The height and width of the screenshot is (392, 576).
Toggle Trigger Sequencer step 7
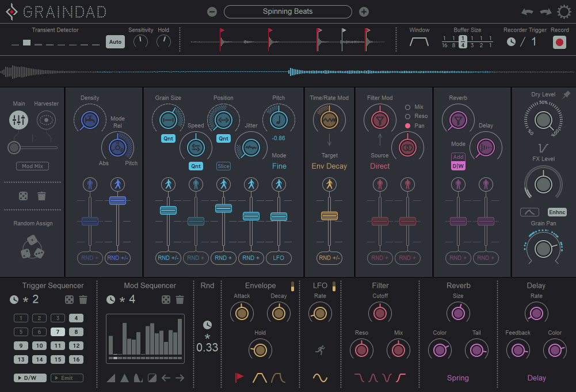coord(58,332)
